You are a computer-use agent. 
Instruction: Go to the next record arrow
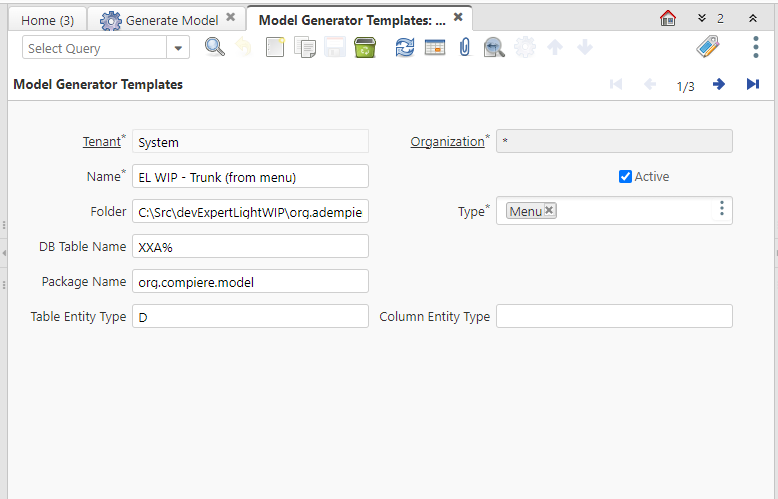click(718, 85)
